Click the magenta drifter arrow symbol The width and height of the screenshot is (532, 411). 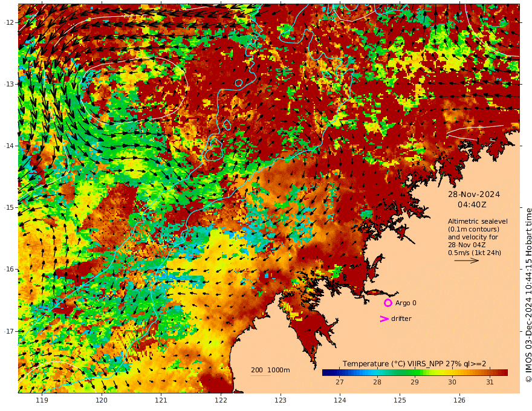point(384,319)
